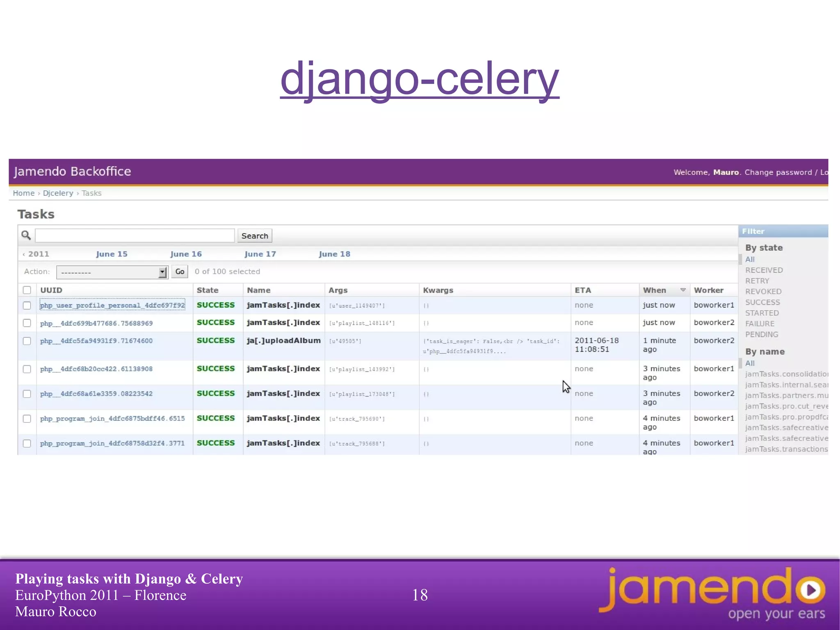Viewport: 840px width, 630px height.
Task: Click the When column sort arrow
Action: 683,290
